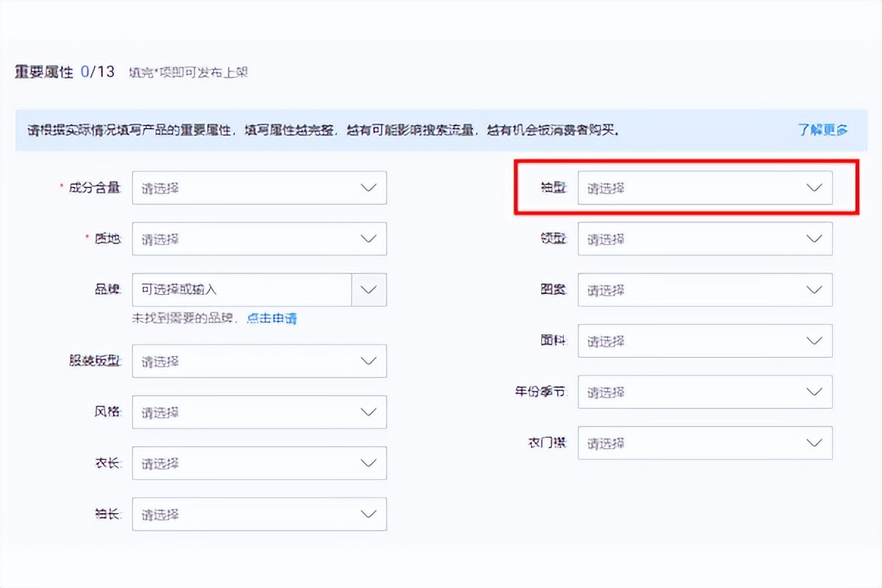This screenshot has width=882, height=588.
Task: Expand the chevron on the 衣门襟 selector
Action: click(x=813, y=442)
